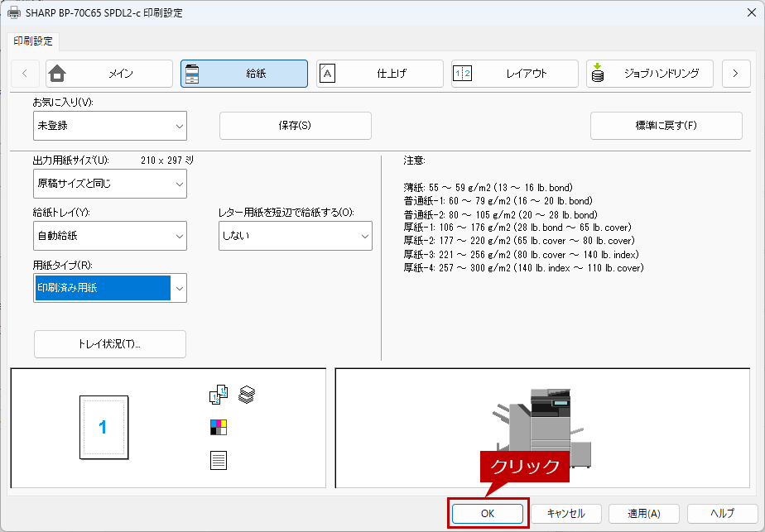Viewport: 765px width, 532px height.
Task: Close the print settings dialog window
Action: [752, 12]
